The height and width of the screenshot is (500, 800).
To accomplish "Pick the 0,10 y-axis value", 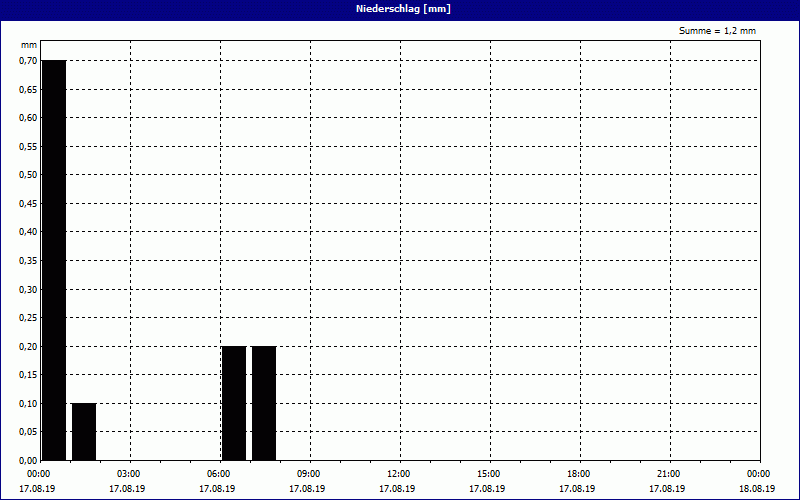I will 29,404.
